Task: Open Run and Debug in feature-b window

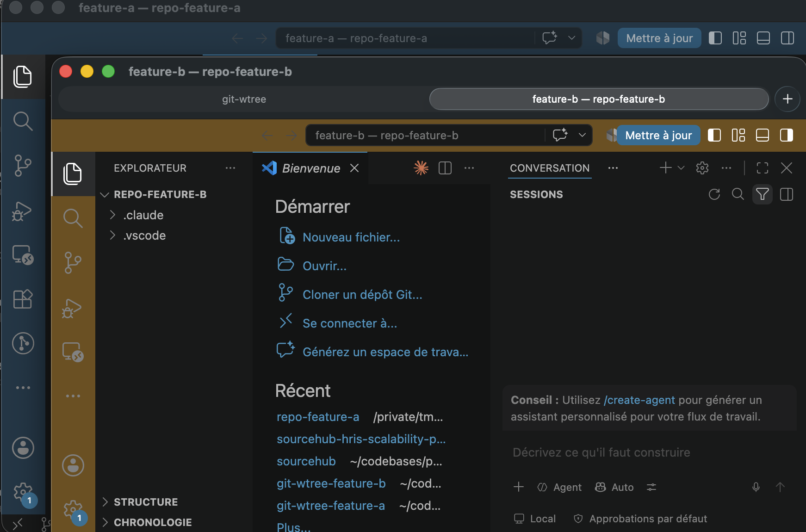Action: (x=72, y=308)
